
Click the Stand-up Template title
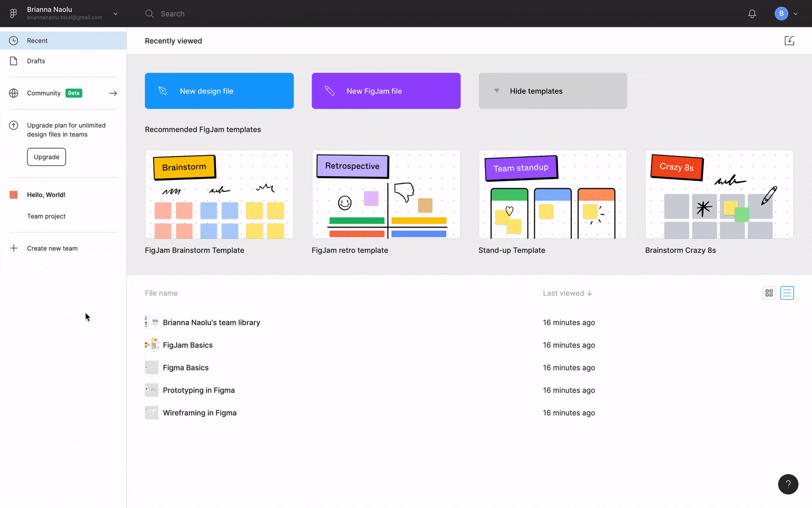point(512,250)
